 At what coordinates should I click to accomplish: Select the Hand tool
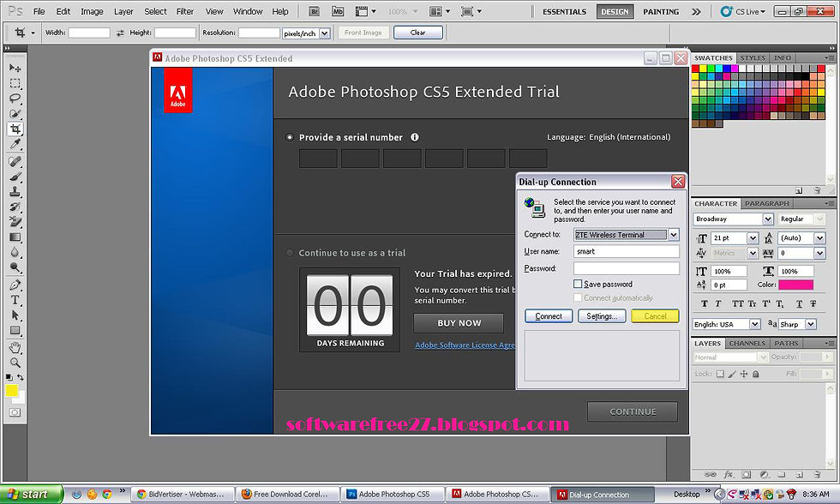pyautogui.click(x=15, y=348)
